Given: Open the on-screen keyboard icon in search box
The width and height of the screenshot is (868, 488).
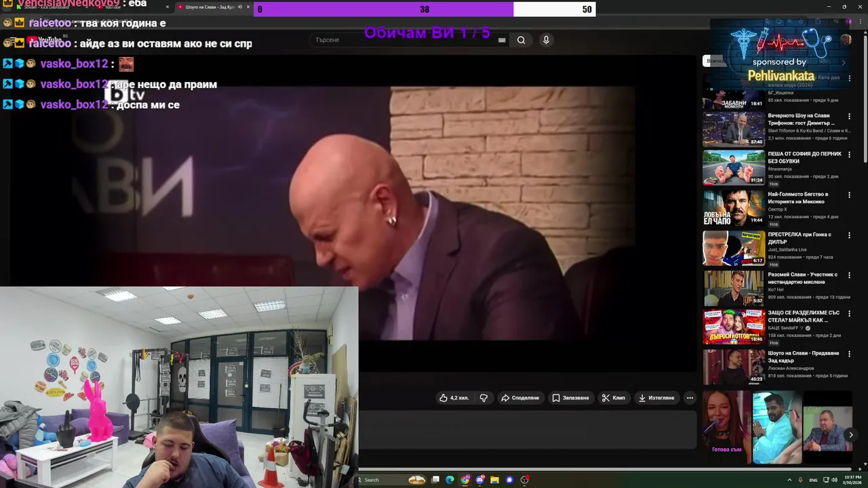Looking at the screenshot, I should pos(502,40).
